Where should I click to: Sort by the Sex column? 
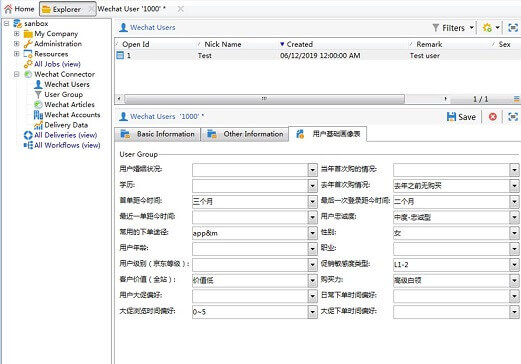pos(506,44)
